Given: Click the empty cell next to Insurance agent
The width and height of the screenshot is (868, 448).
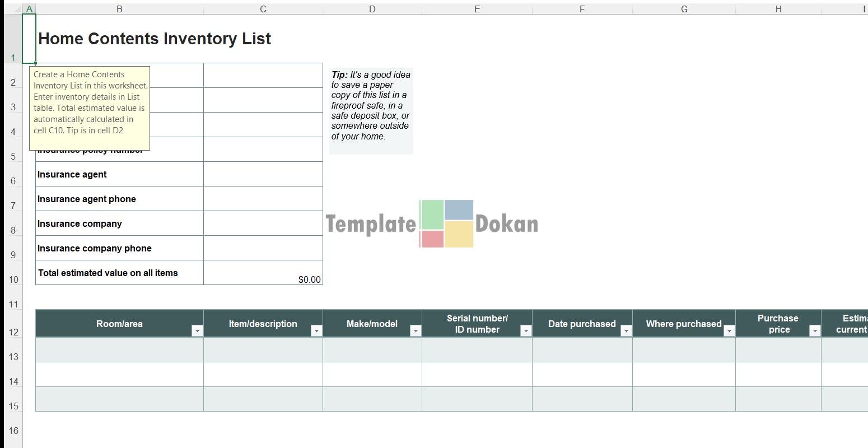Looking at the screenshot, I should click(x=263, y=174).
